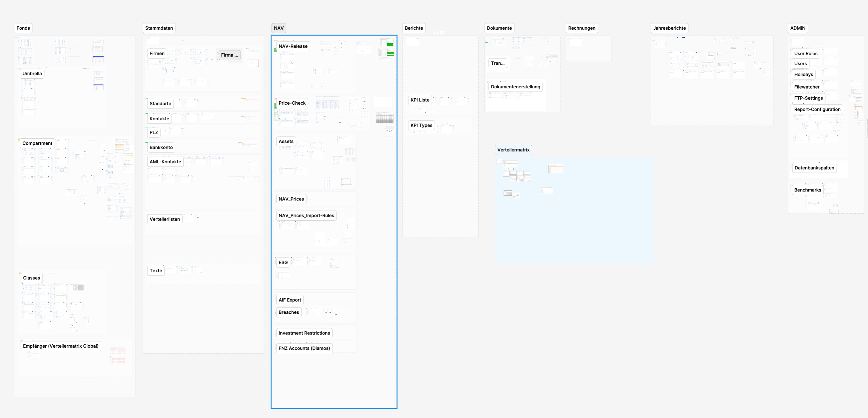Select the Datenbankspalten label

click(814, 168)
